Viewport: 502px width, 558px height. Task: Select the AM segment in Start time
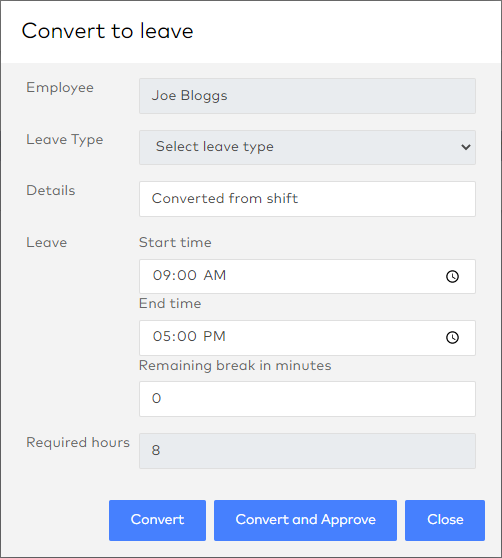click(215, 275)
